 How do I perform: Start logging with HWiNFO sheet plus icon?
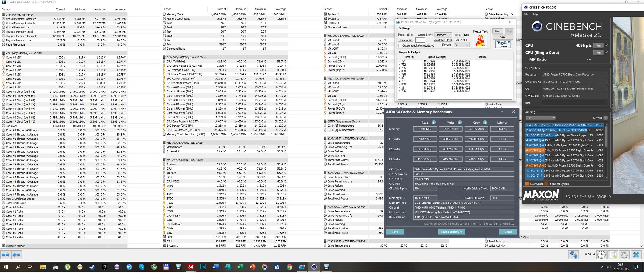point(613,255)
